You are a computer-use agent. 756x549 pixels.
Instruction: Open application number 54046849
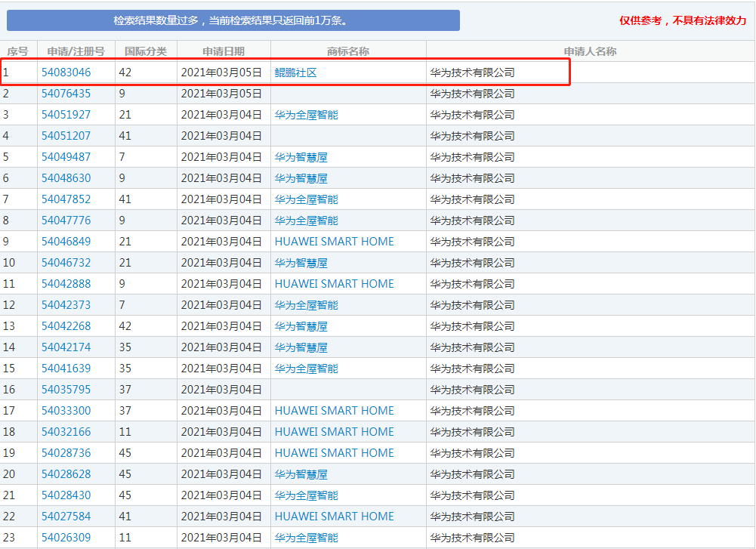coord(66,242)
